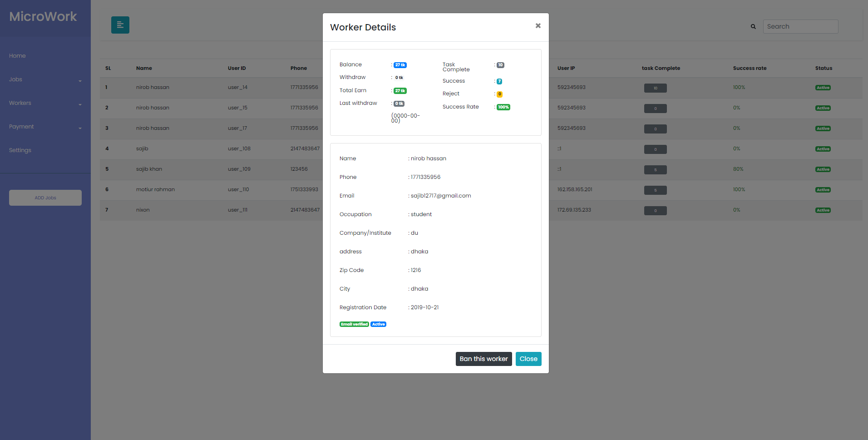The image size is (868, 440).
Task: Click task complete button for motiur rahman row
Action: pos(656,190)
